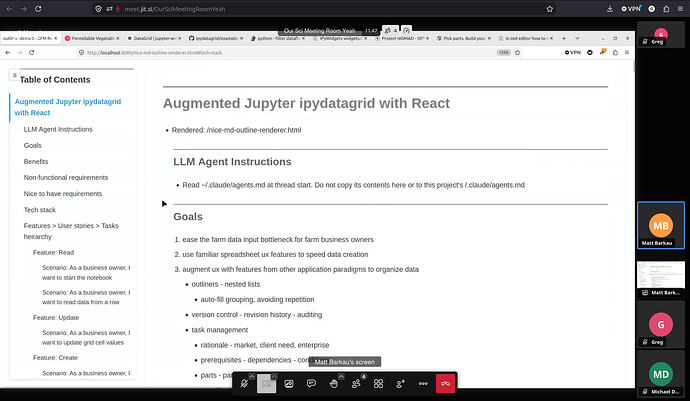Select Feature: Create in outline
Screen dimensions: 690x401
[55, 358]
